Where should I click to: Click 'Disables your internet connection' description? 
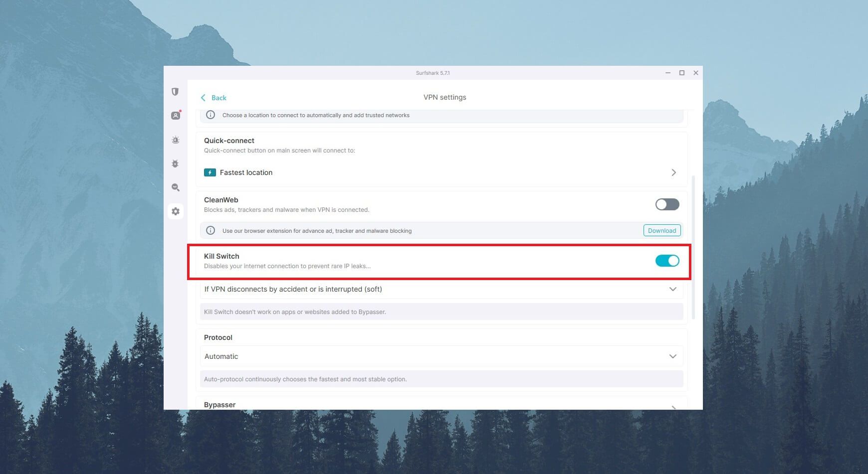point(287,266)
